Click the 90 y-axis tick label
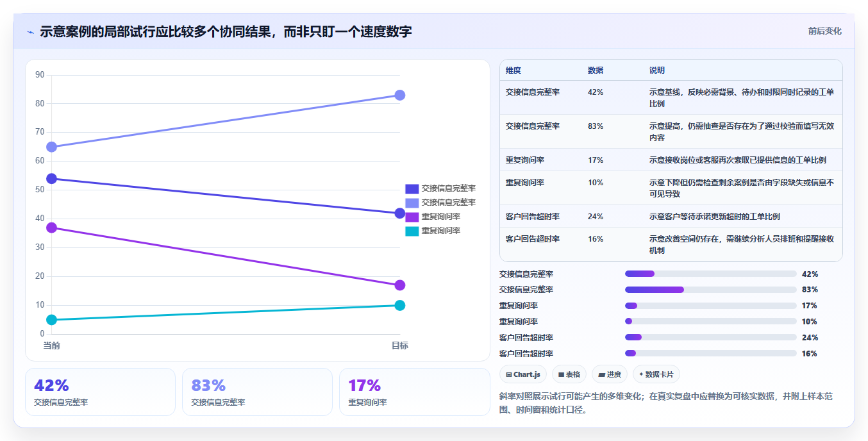This screenshot has height=441, width=868. 40,75
